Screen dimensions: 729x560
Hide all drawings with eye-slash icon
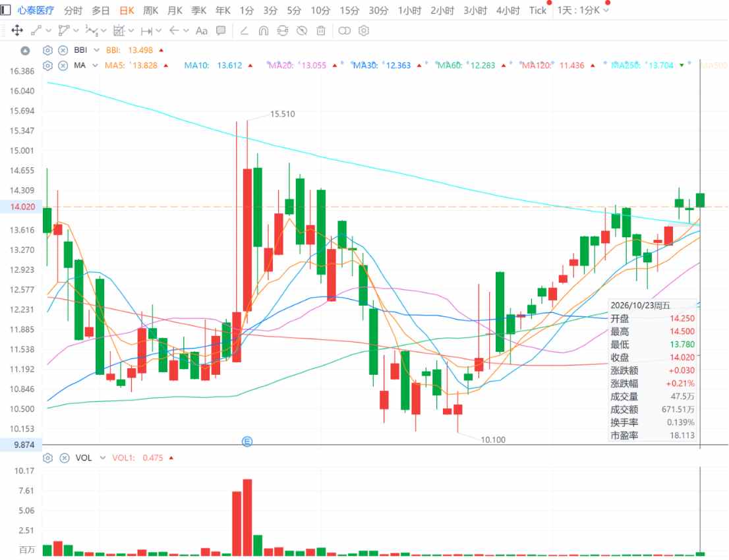302,31
